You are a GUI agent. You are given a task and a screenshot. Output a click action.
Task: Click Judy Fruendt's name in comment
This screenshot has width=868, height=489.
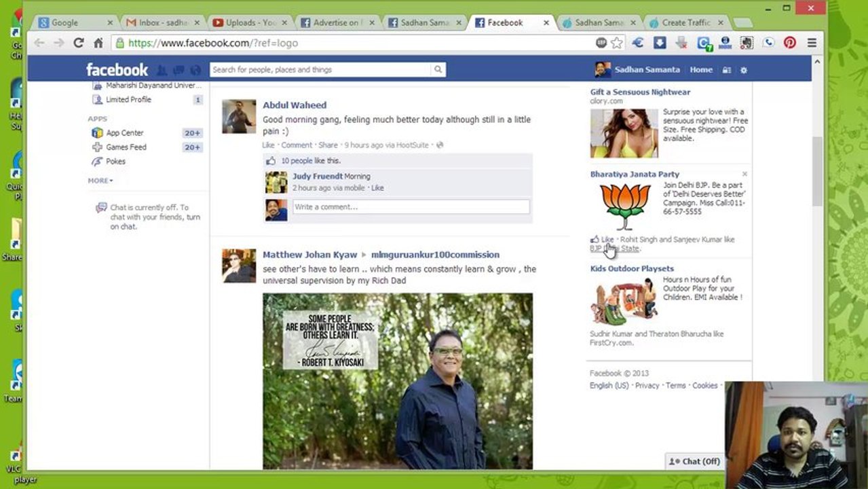(x=318, y=177)
